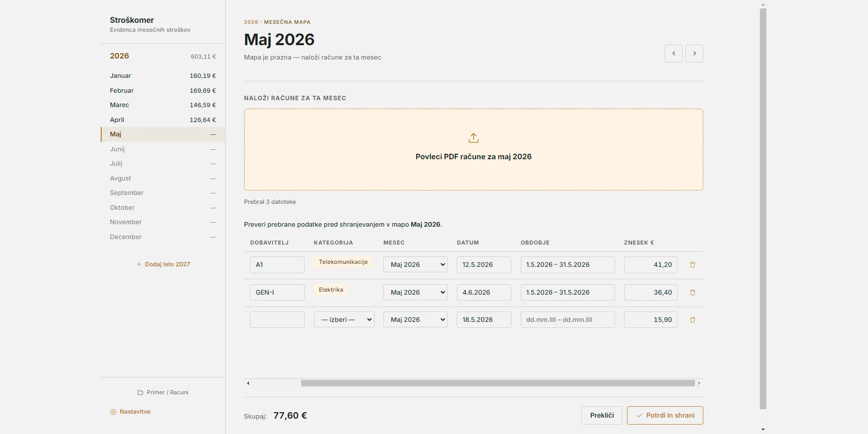Click the Prekliči button
The width and height of the screenshot is (868, 434).
click(602, 416)
